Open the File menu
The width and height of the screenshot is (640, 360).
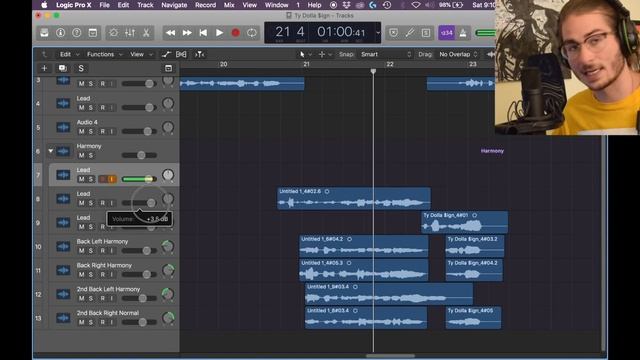click(x=104, y=5)
